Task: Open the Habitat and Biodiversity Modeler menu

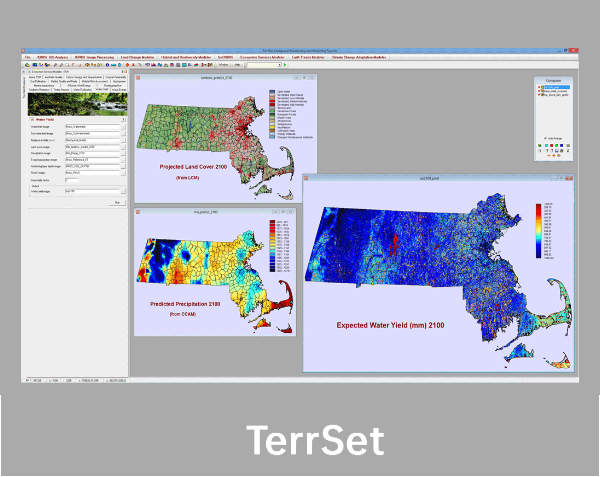Action: [x=186, y=57]
